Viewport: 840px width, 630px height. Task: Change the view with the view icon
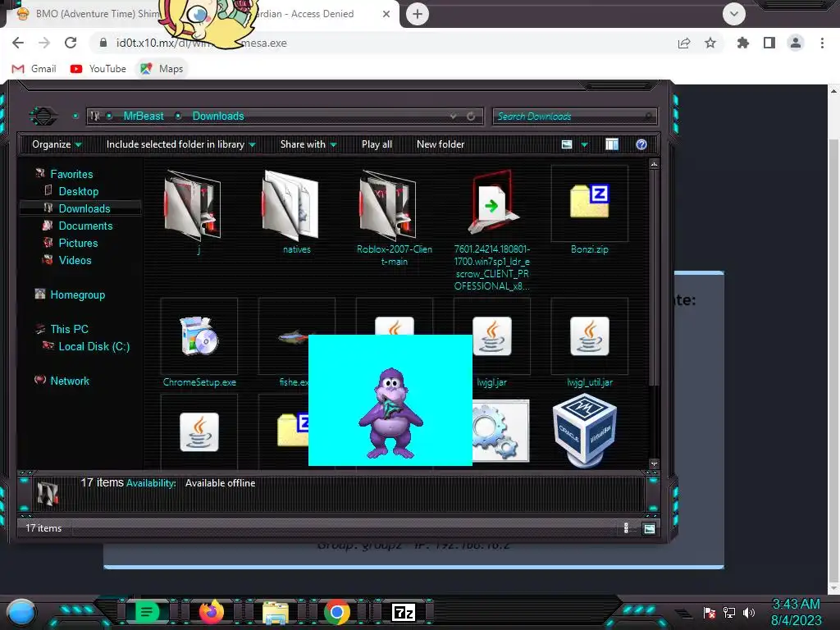click(567, 144)
